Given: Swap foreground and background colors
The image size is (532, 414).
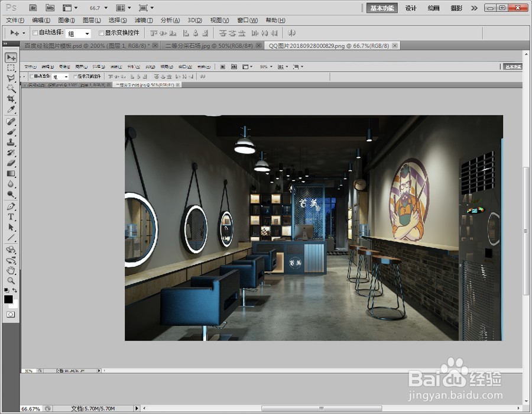Looking at the screenshot, I should tap(15, 290).
